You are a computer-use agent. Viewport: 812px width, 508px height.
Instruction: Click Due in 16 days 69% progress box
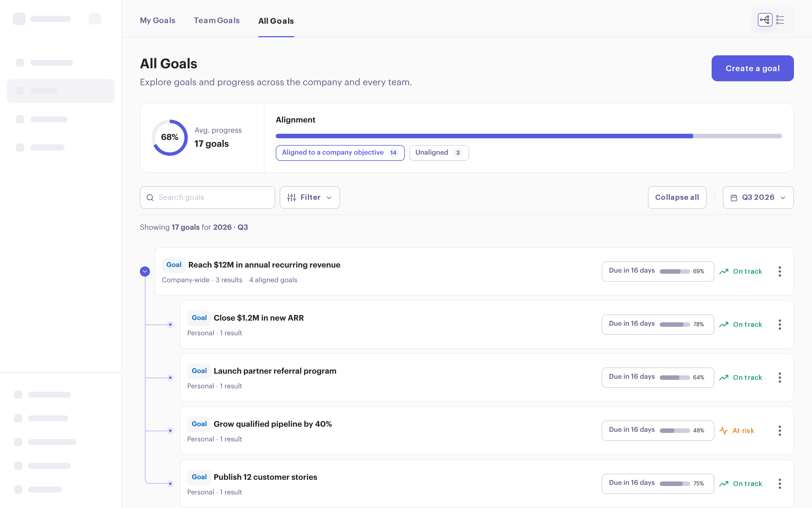pos(658,271)
